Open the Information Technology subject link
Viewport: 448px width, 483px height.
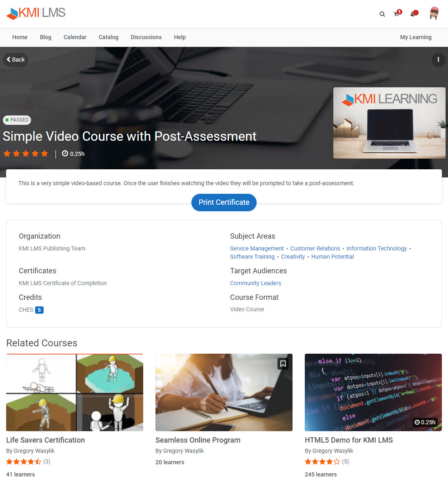(377, 248)
